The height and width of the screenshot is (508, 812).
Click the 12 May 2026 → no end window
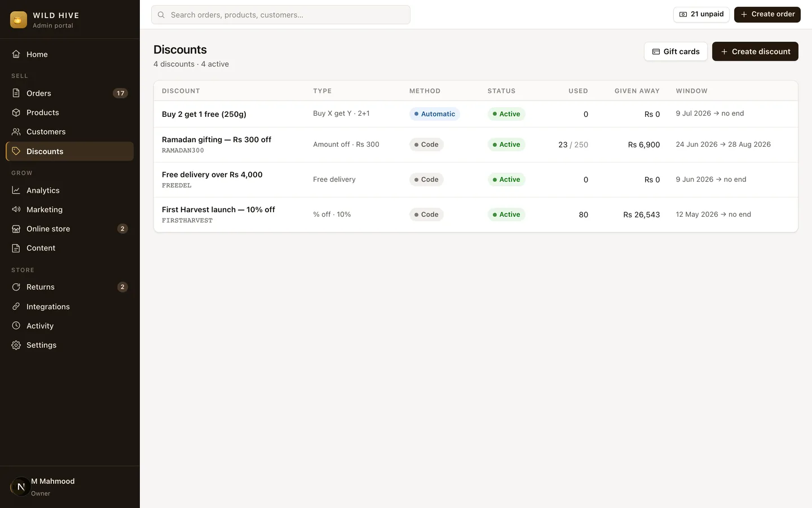click(713, 214)
